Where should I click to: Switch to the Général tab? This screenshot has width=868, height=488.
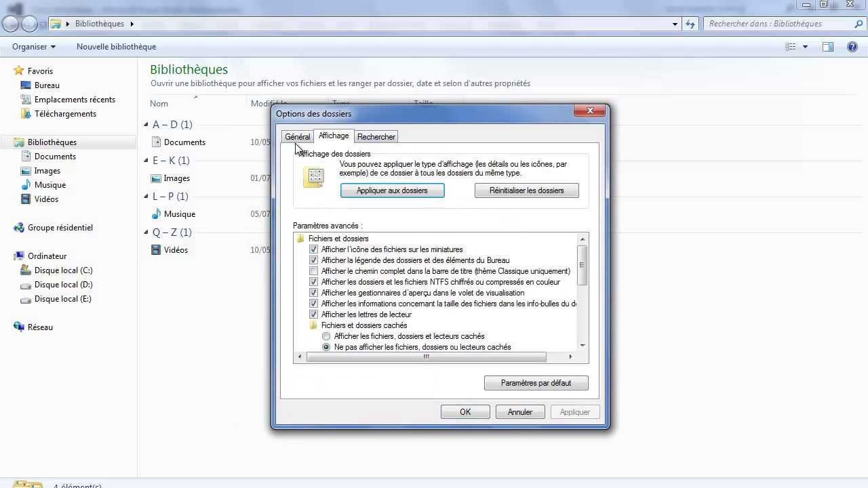pyautogui.click(x=298, y=137)
